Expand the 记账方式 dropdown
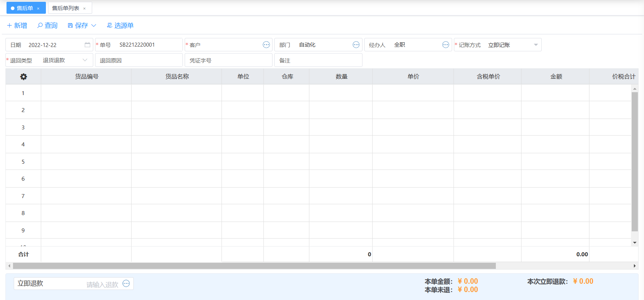 click(x=536, y=45)
